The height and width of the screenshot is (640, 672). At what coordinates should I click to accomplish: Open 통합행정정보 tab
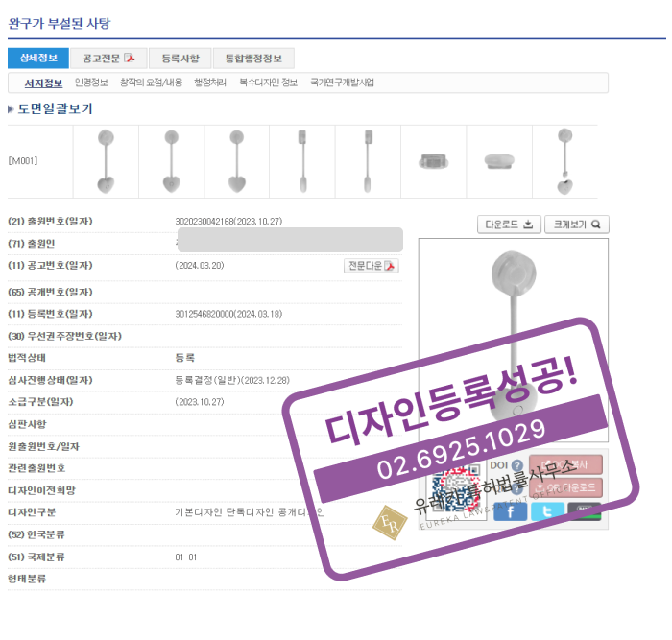(x=252, y=58)
